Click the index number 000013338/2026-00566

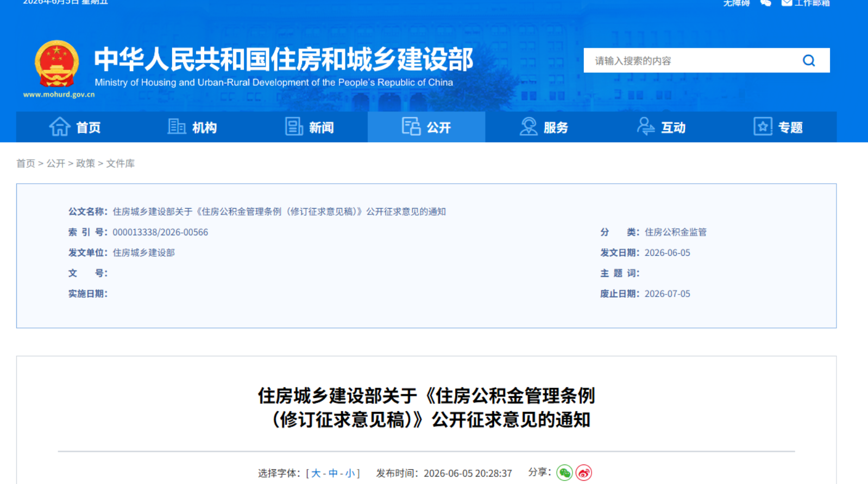tap(160, 232)
